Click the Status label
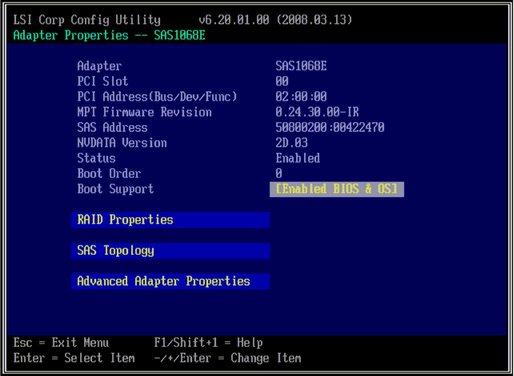 coord(96,158)
